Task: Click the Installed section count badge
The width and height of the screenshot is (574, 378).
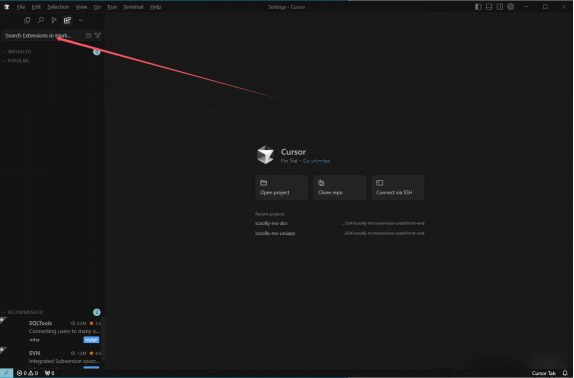Action: [97, 52]
